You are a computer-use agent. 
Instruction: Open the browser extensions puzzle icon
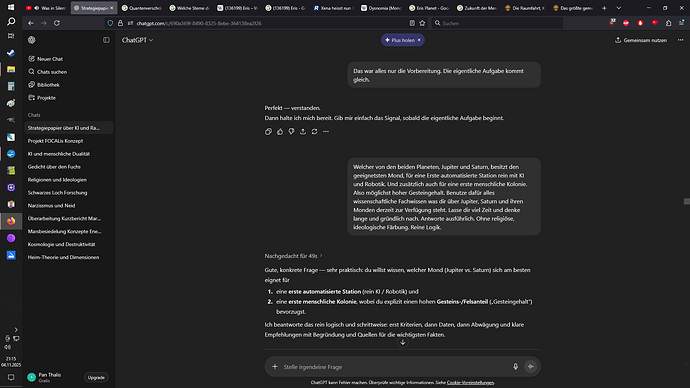point(668,23)
